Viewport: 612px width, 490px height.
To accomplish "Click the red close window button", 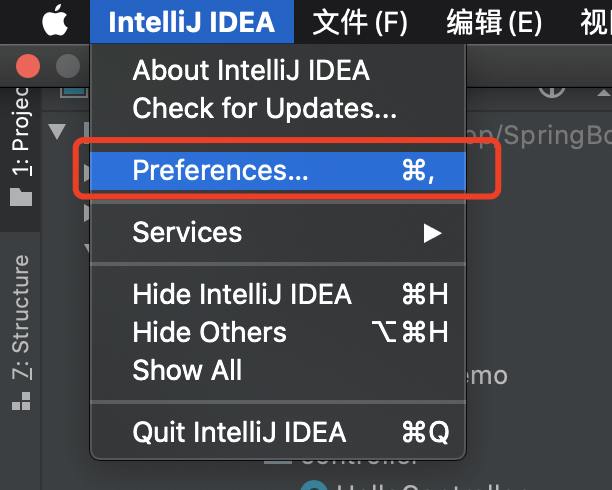I will coord(28,66).
